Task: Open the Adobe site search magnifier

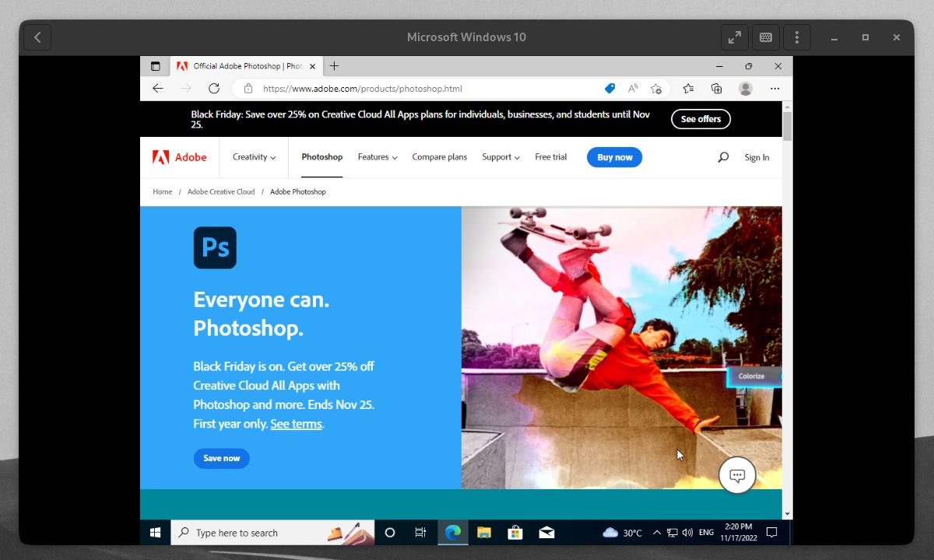Action: coord(723,157)
